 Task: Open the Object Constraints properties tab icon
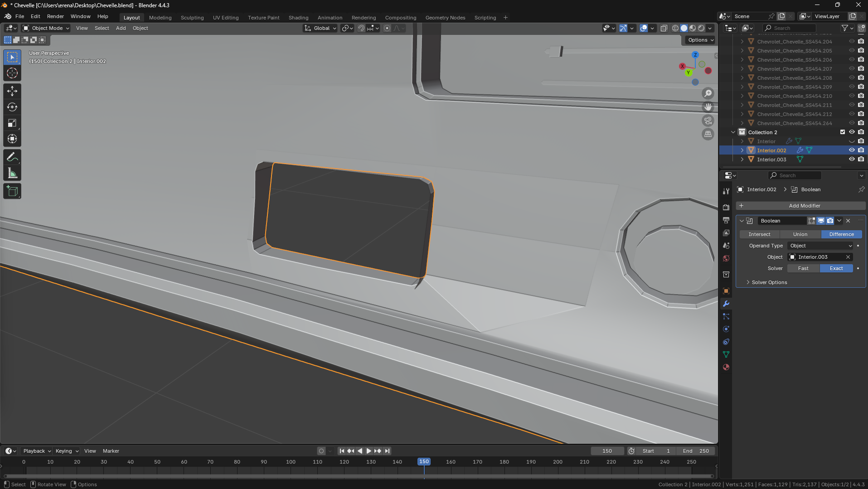point(726,342)
